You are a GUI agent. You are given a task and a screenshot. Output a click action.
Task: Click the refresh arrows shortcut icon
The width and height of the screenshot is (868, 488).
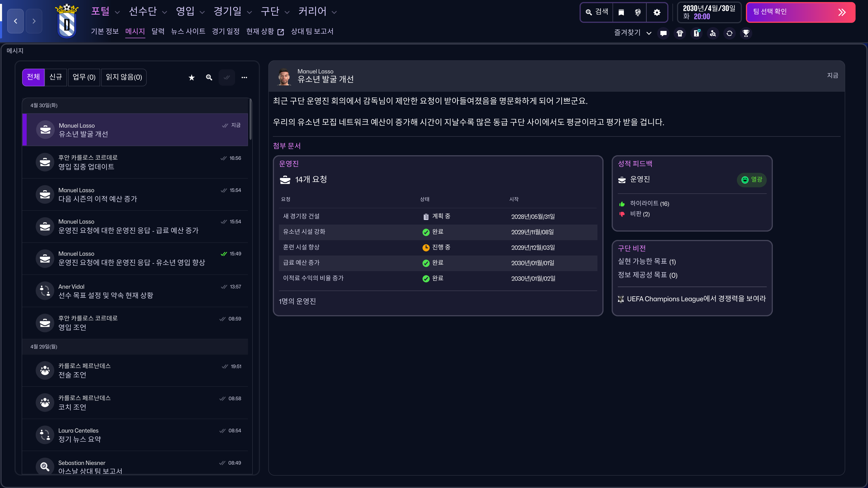[729, 33]
